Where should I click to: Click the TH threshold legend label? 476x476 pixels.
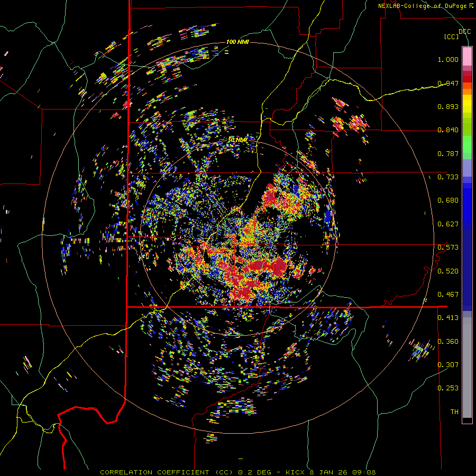[x=454, y=412]
